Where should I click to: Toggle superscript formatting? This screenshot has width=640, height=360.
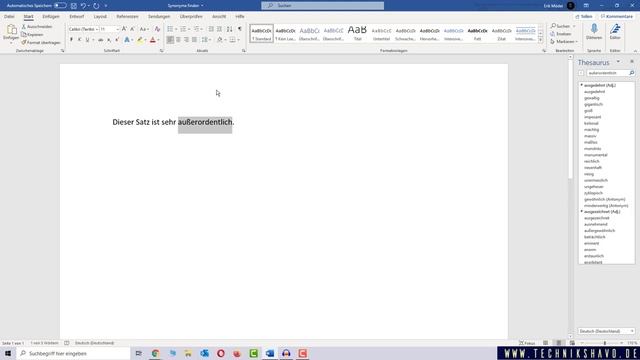coord(117,40)
